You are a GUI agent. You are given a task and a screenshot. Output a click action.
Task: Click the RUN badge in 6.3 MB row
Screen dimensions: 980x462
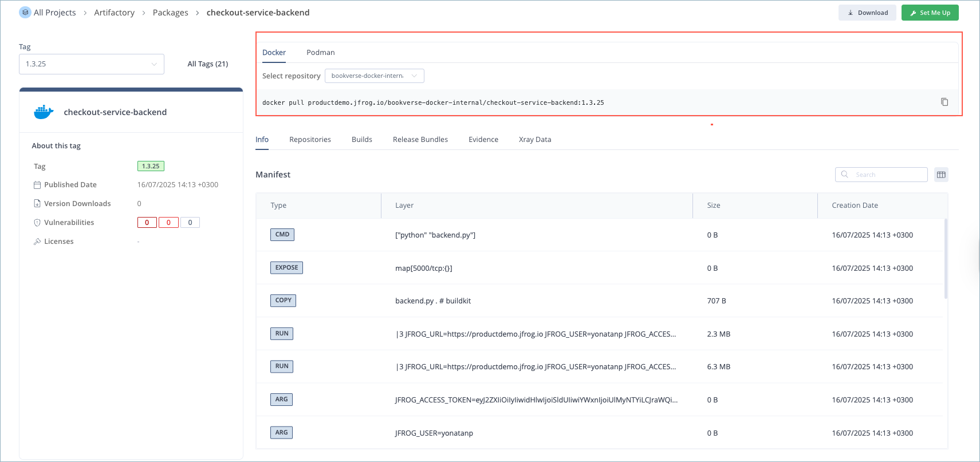282,366
